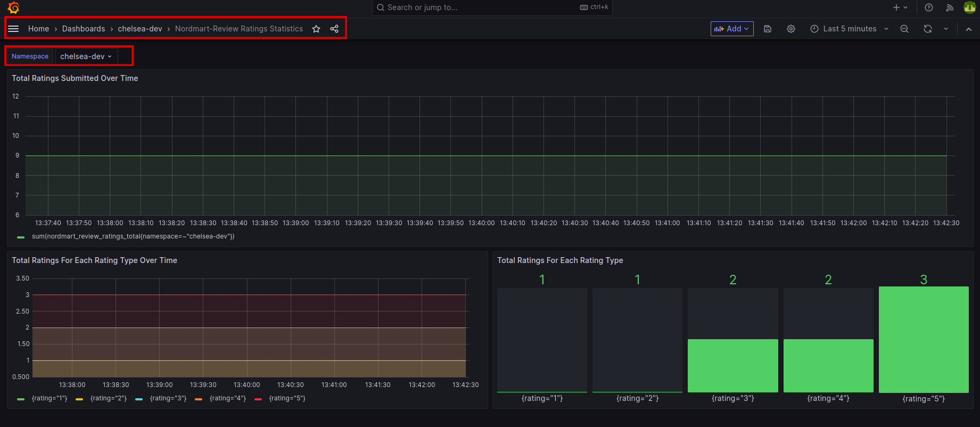Toggle the sum nordmart_review_ratings_total legend series

pos(133,236)
